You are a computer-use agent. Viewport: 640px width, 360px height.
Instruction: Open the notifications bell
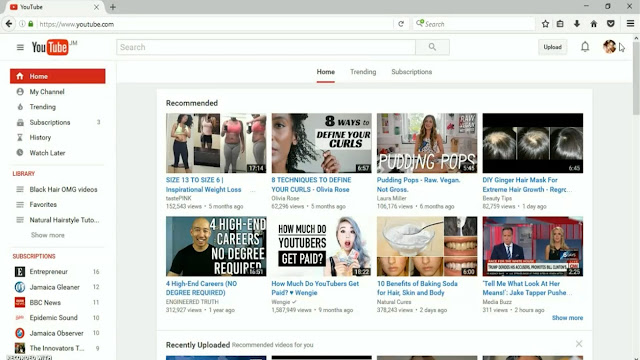pos(585,47)
